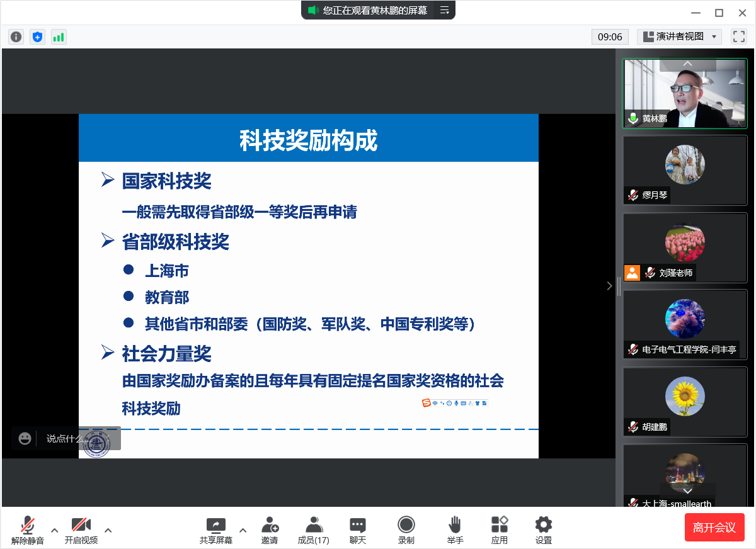This screenshot has height=549, width=756.
Task: Check the green network signal icon
Action: [59, 37]
